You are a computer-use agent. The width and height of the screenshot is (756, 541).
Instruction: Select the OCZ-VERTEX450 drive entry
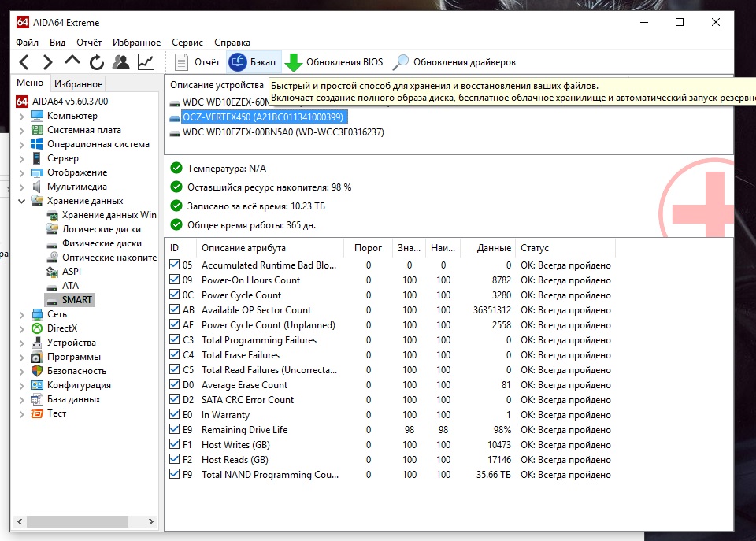pyautogui.click(x=263, y=117)
